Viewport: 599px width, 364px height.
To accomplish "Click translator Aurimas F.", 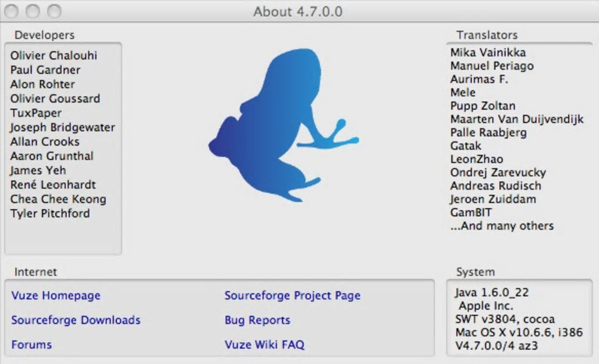I will pos(479,79).
